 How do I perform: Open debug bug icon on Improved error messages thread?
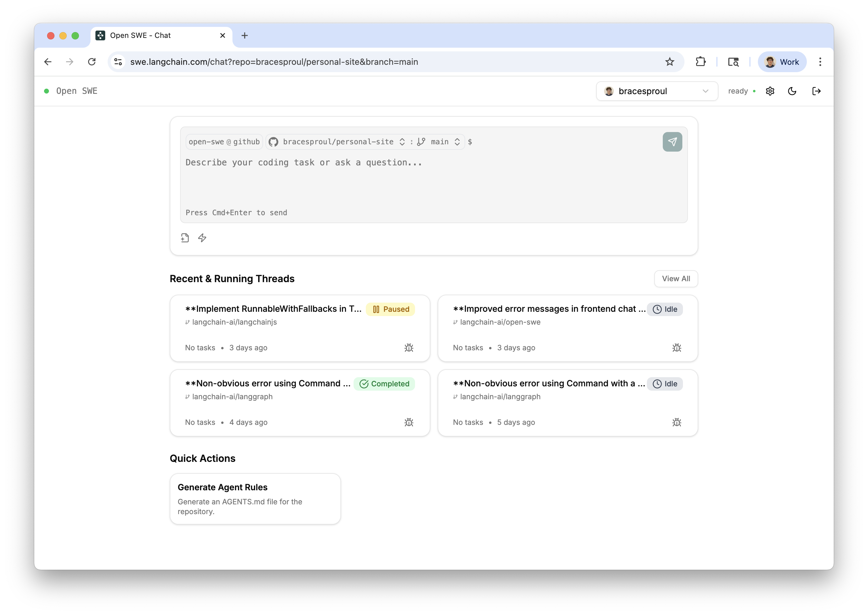tap(677, 348)
